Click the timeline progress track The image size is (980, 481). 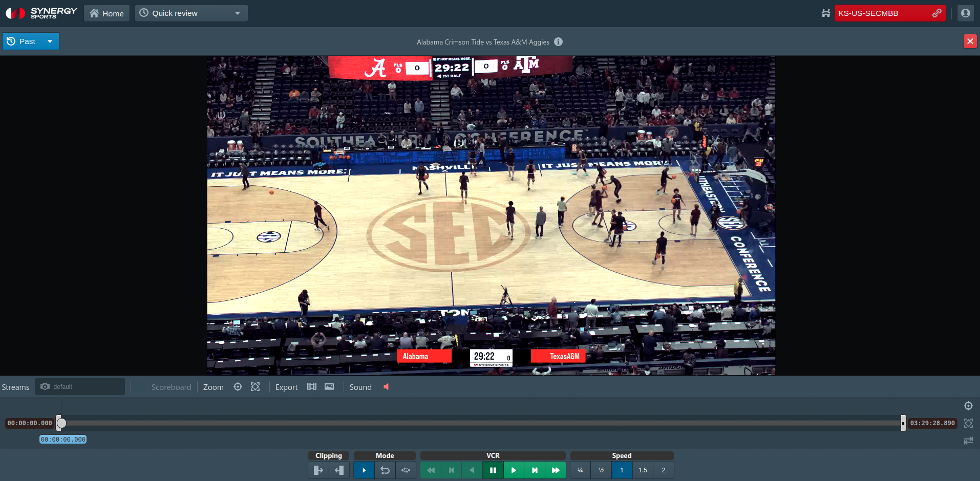481,423
